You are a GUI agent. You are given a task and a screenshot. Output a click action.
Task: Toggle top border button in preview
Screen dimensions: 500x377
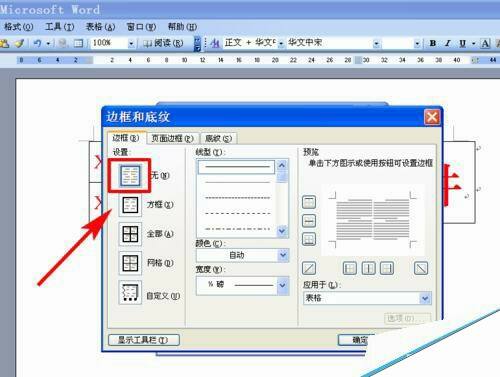pos(309,202)
